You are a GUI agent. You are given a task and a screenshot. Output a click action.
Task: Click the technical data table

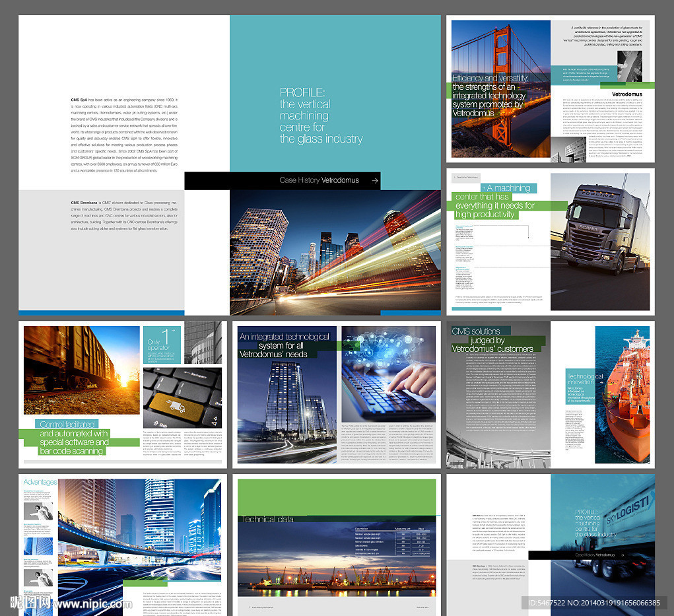coord(392,541)
